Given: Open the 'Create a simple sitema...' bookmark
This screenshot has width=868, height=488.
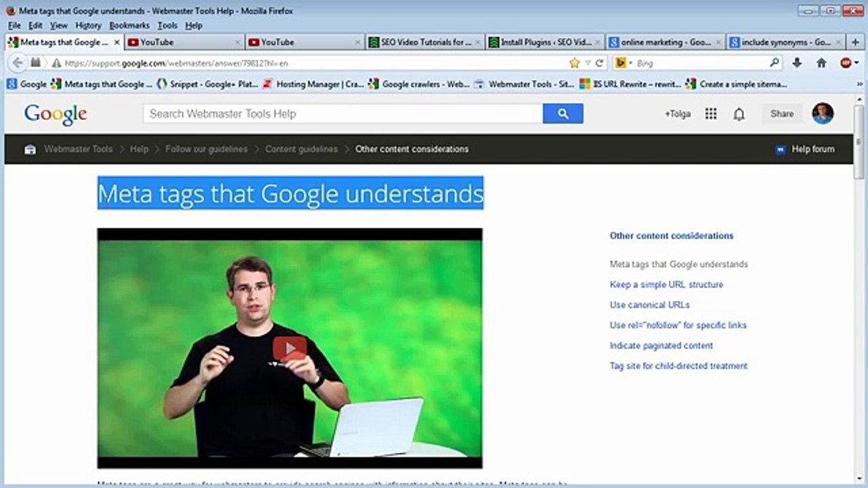Looking at the screenshot, I should [736, 84].
